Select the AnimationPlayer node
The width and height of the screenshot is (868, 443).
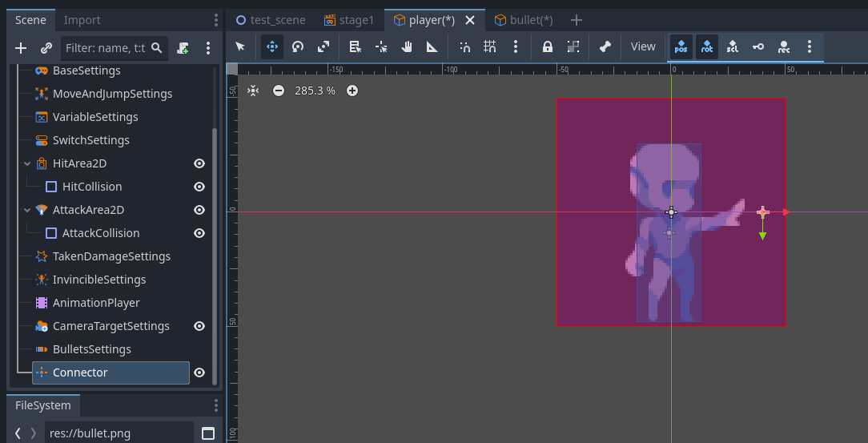pos(96,303)
